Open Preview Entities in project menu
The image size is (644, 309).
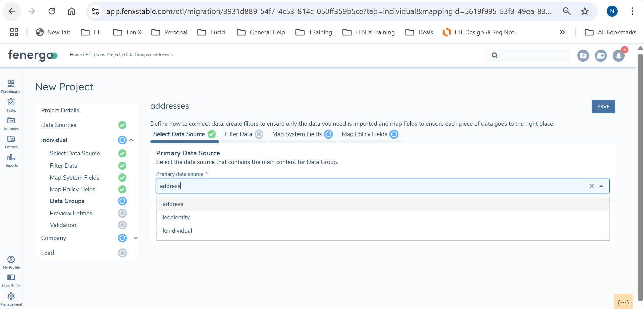pos(71,213)
